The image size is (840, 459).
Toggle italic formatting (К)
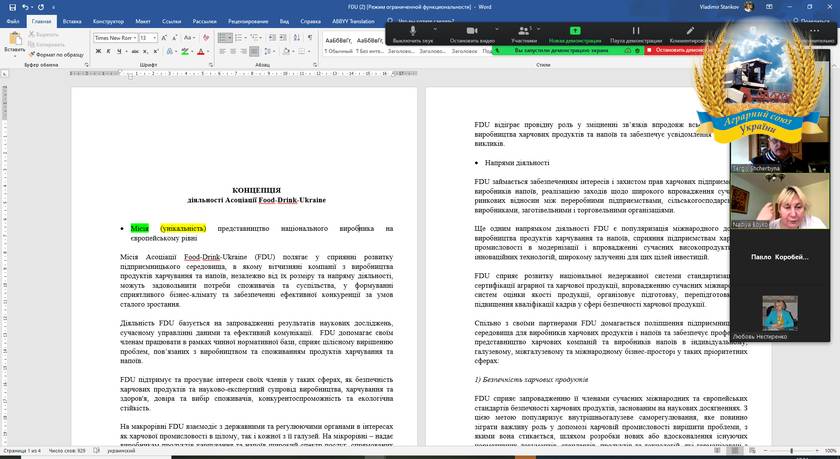pos(108,51)
